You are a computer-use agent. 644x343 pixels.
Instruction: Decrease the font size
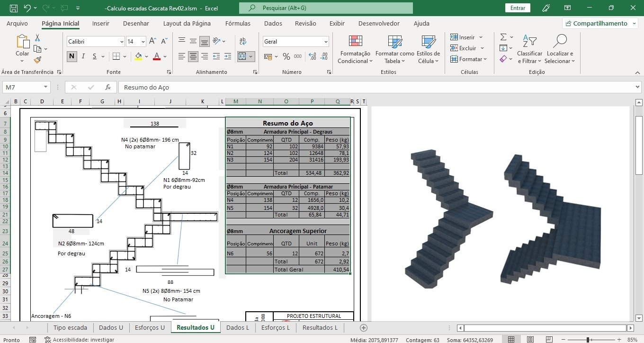pos(164,42)
